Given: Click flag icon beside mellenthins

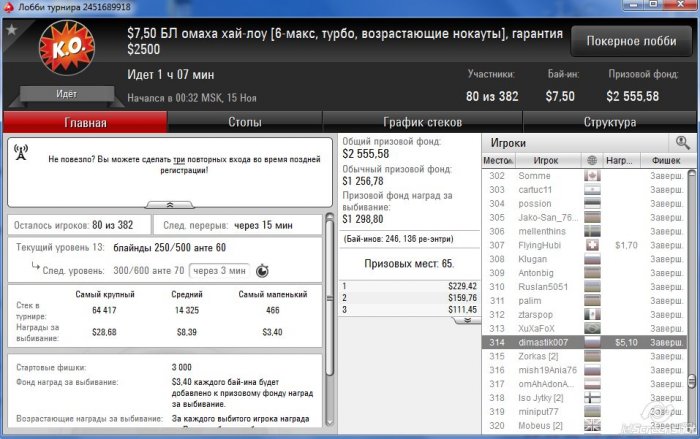Looking at the screenshot, I should pos(592,231).
